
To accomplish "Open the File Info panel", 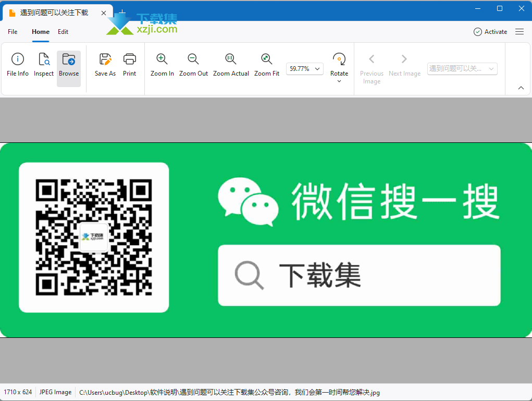I will [x=18, y=65].
